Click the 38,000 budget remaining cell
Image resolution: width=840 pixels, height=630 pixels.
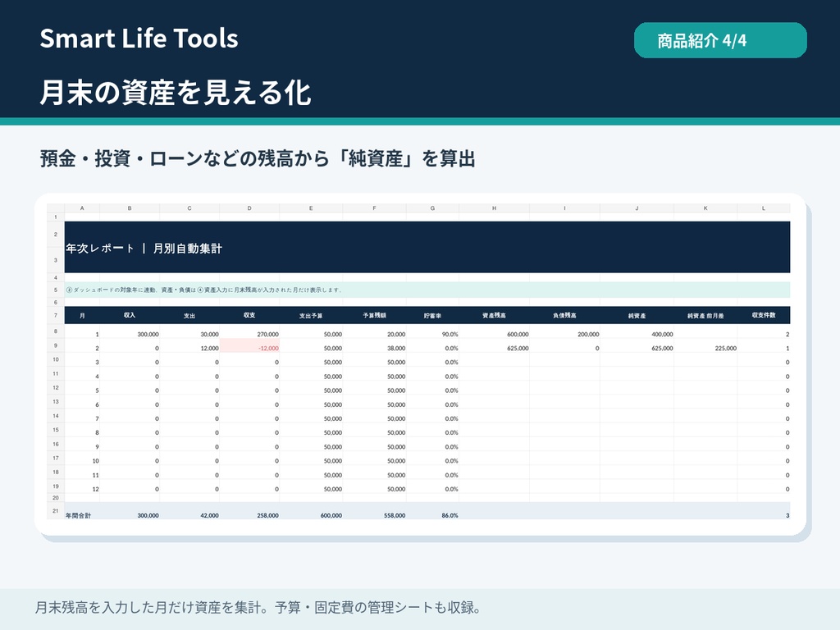(x=374, y=346)
